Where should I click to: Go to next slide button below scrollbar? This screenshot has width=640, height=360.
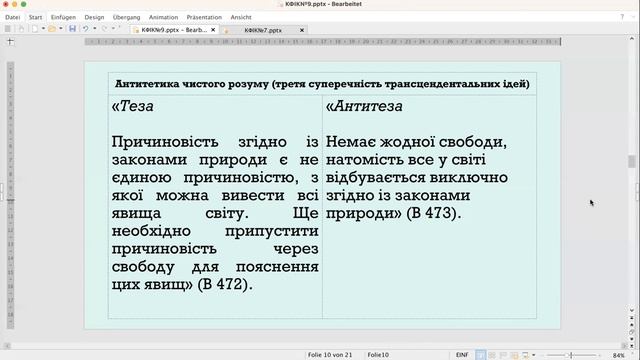(x=632, y=339)
